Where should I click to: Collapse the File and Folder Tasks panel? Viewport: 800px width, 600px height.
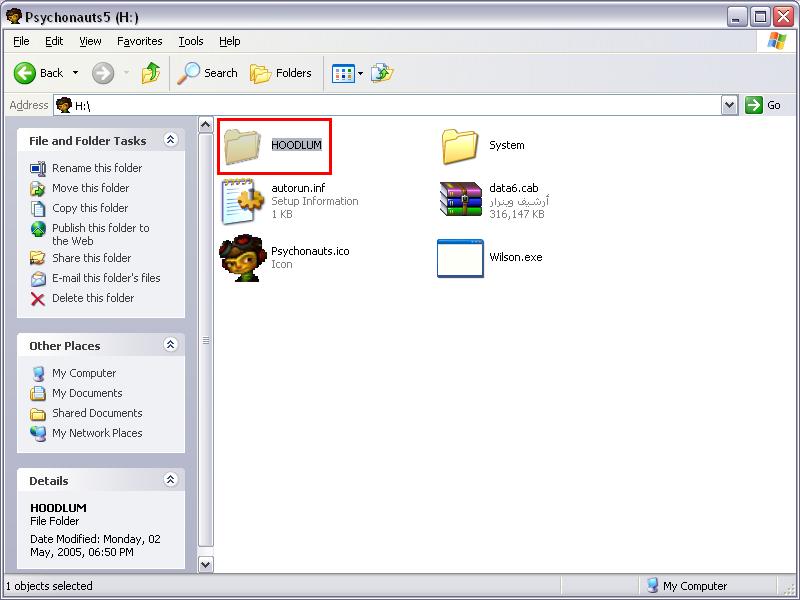(170, 141)
